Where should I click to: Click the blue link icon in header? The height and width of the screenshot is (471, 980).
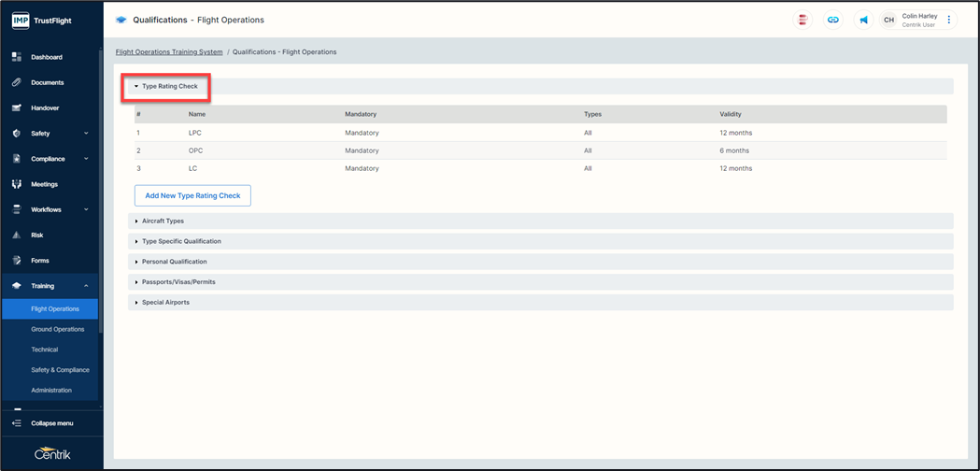click(x=833, y=20)
